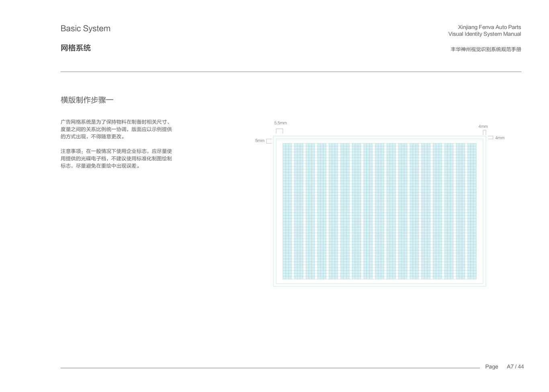549x392 pixels.
Task: Click the '5mm' dimension label
Action: [x=260, y=141]
